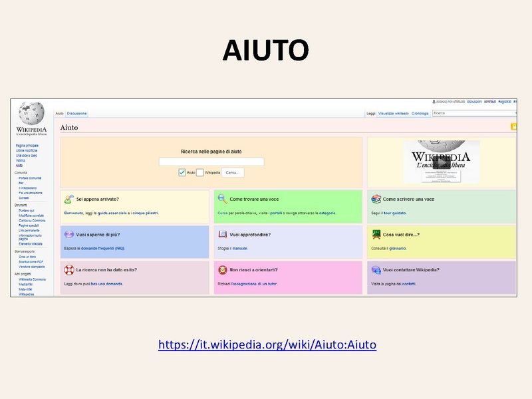The width and height of the screenshot is (532, 399).
Task: Switch to the 'Cronologia' tab
Action: (x=420, y=114)
